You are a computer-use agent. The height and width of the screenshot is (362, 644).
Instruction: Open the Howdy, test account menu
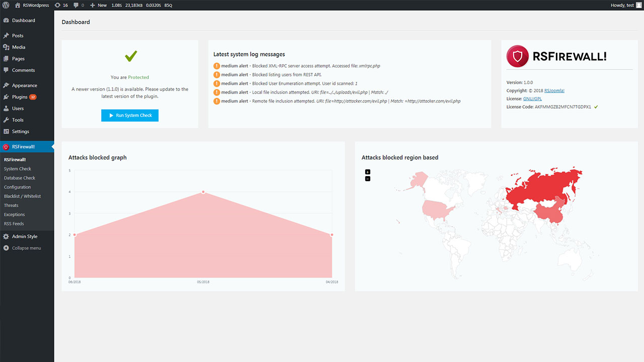pos(622,5)
